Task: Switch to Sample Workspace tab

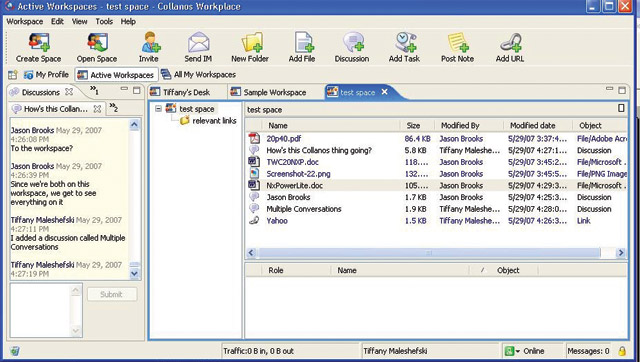Action: 274,92
